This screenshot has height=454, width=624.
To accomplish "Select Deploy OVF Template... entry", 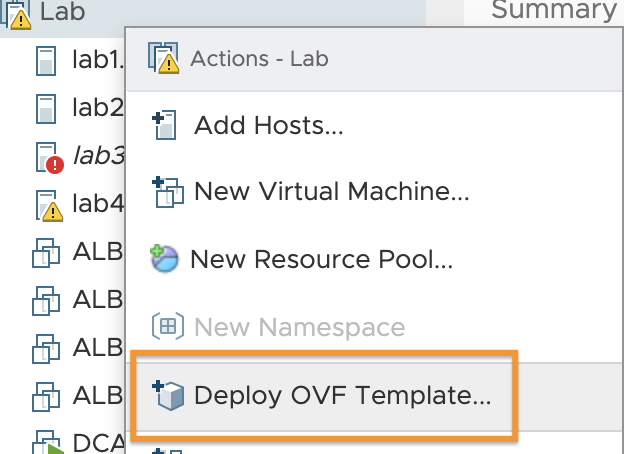I will pos(342,395).
